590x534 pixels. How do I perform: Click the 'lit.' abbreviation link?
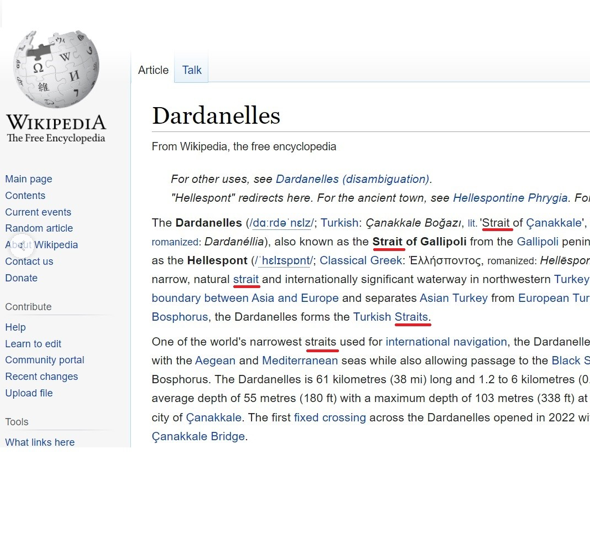(472, 224)
